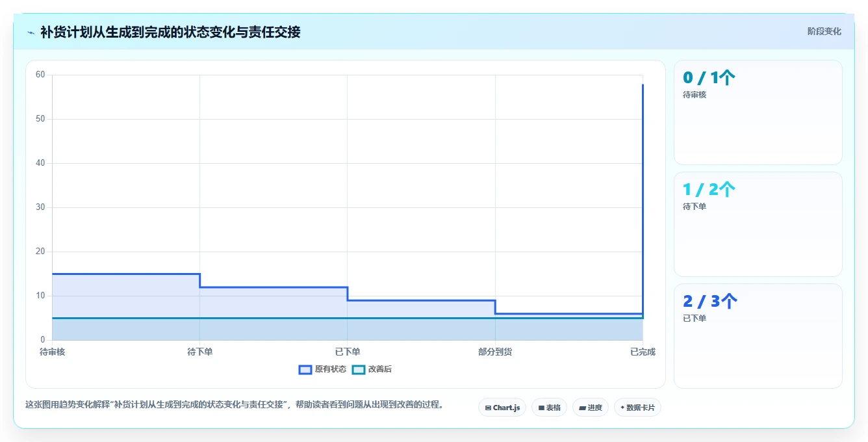Image resolution: width=868 pixels, height=442 pixels.
Task: Click the 待下单 x-axis label
Action: (x=199, y=352)
